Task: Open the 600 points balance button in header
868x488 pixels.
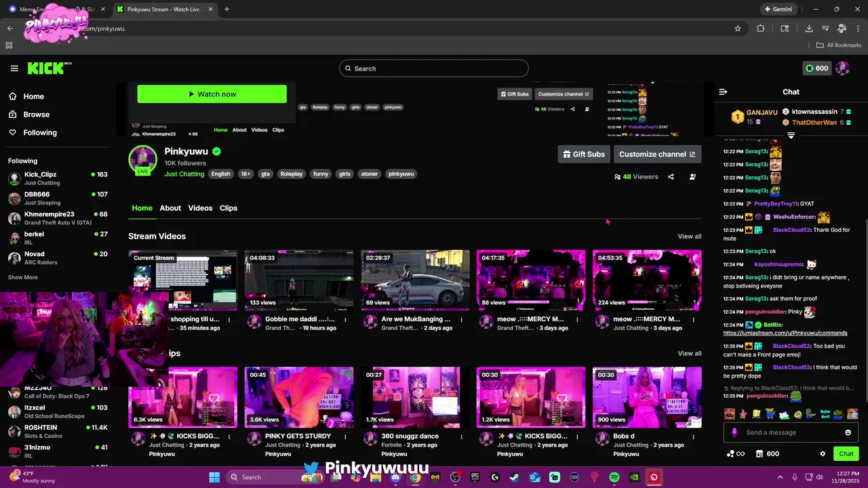Action: coord(816,68)
